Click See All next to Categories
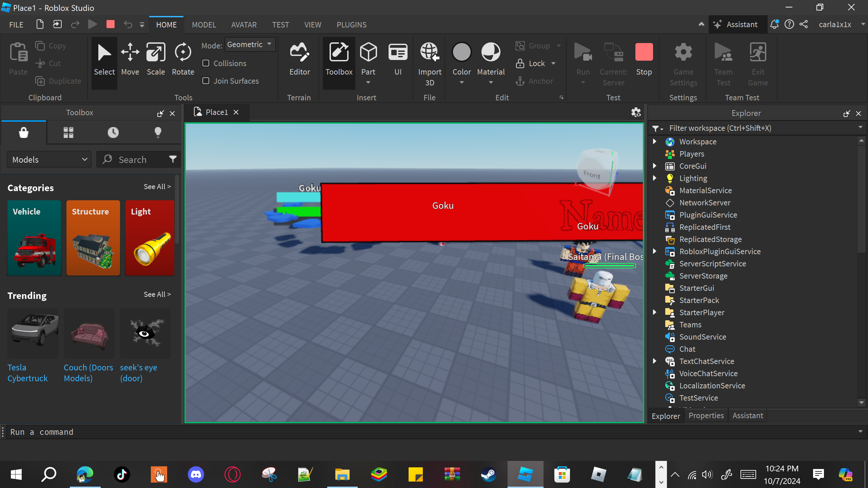This screenshot has width=868, height=488. [x=157, y=187]
